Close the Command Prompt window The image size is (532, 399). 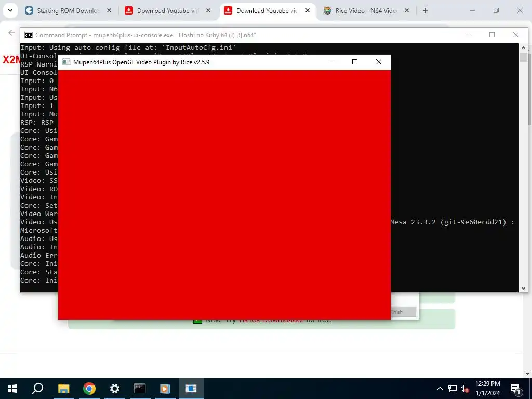tap(516, 35)
